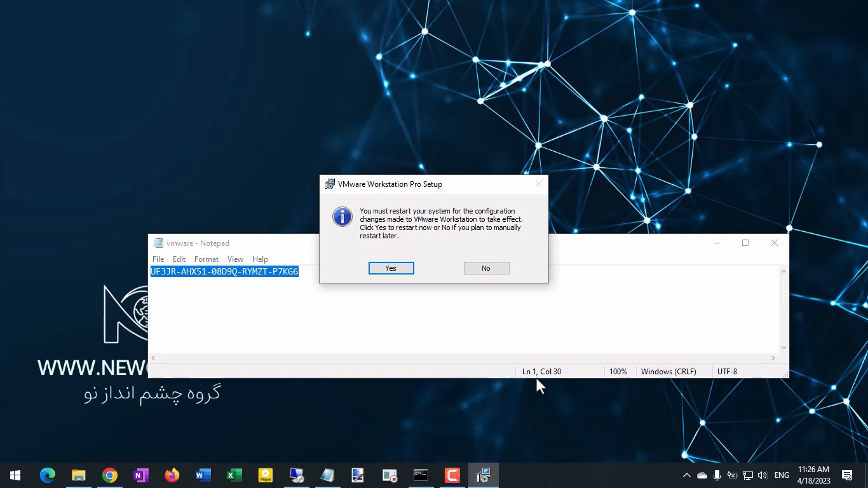Open the yellow Player app in taskbar

coord(265,475)
